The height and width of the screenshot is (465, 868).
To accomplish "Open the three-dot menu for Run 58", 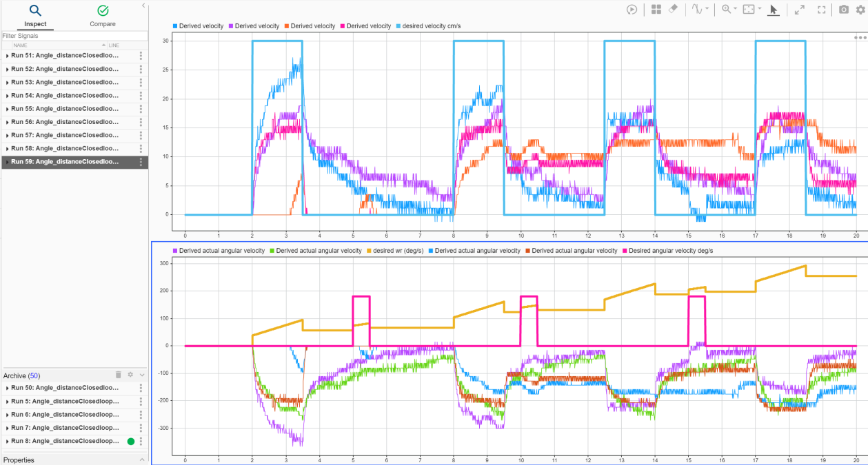I will 141,149.
